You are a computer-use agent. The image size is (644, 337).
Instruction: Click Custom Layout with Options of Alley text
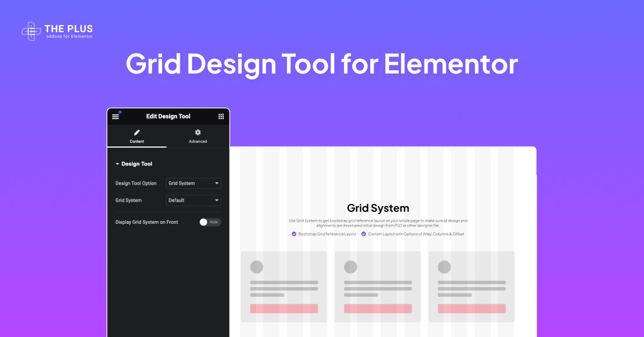(416, 234)
